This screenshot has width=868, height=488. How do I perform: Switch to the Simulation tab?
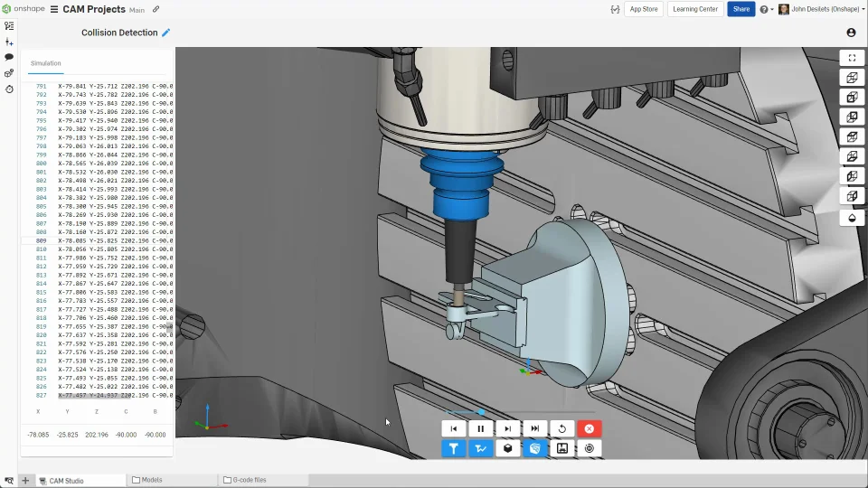[46, 63]
